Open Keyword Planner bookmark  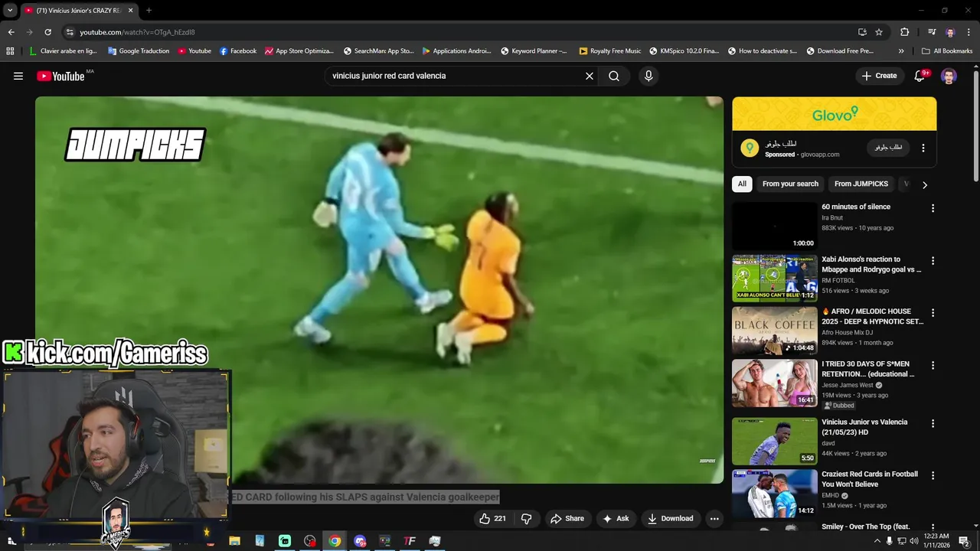(x=534, y=51)
